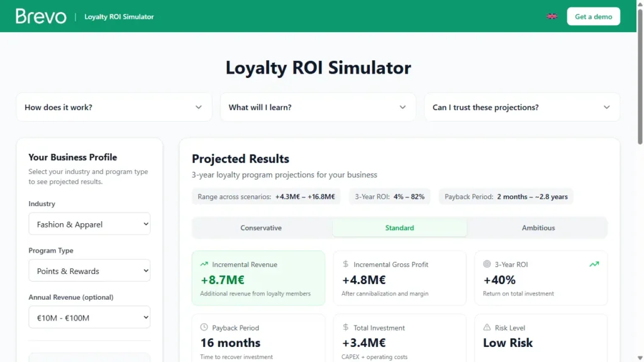
Task: Click the UK flag language icon
Action: 552,16
